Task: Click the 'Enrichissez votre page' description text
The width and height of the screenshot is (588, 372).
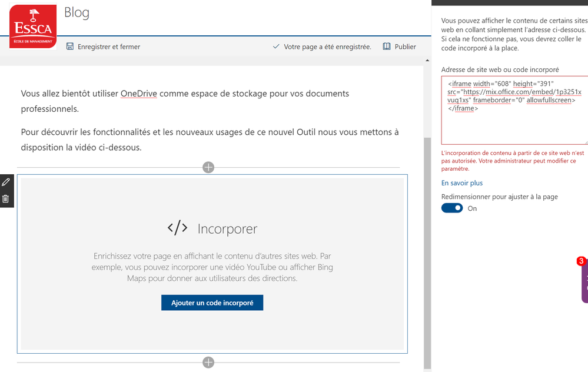Action: pos(212,267)
